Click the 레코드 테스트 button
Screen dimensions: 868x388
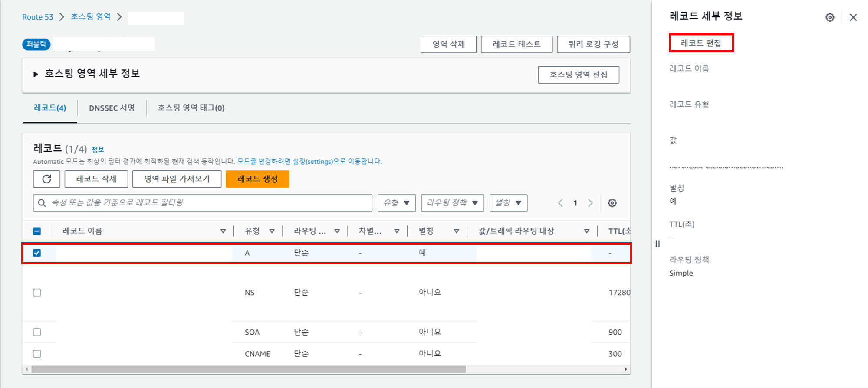point(516,44)
